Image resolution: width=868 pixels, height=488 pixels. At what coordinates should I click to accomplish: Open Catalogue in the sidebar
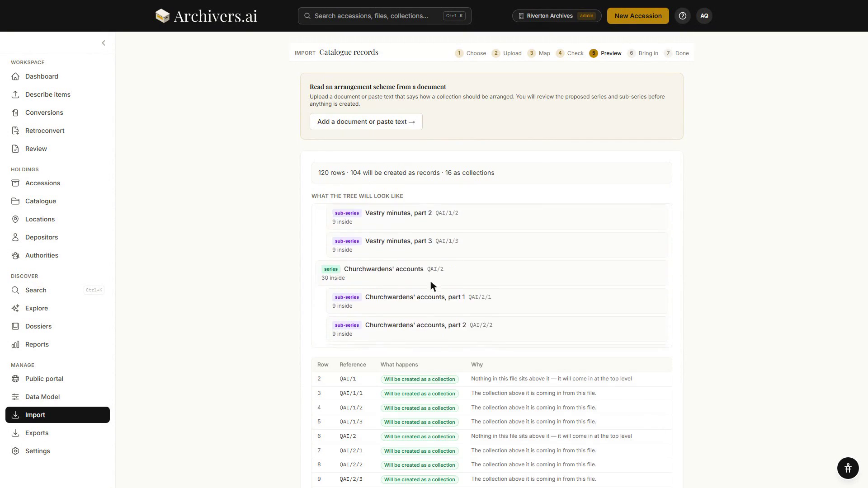[x=57, y=201]
